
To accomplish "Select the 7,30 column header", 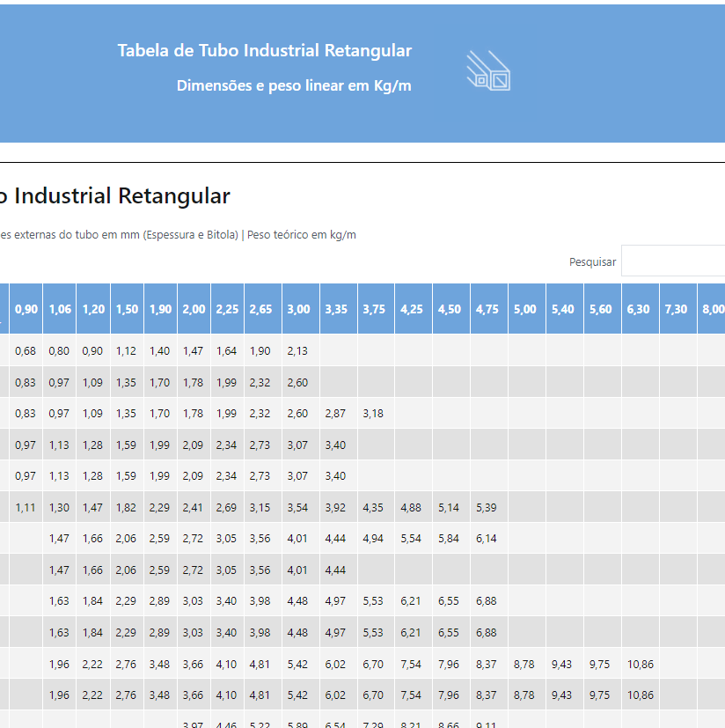I will click(x=677, y=309).
